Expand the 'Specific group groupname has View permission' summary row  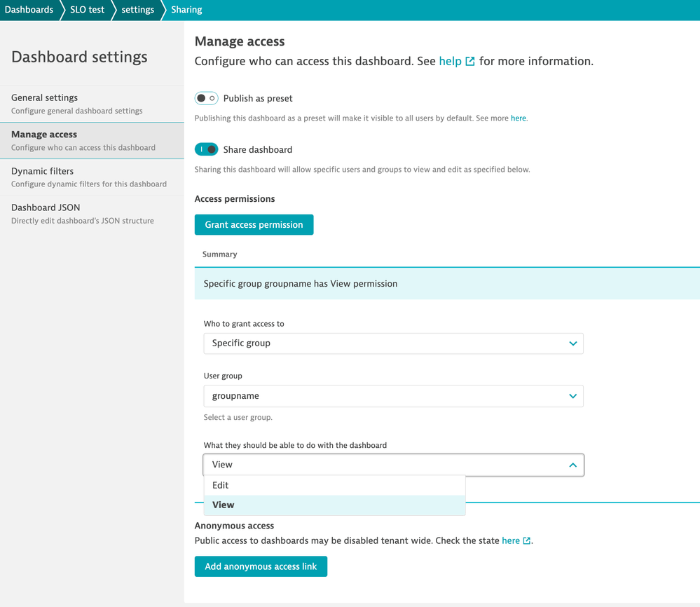[x=446, y=284]
